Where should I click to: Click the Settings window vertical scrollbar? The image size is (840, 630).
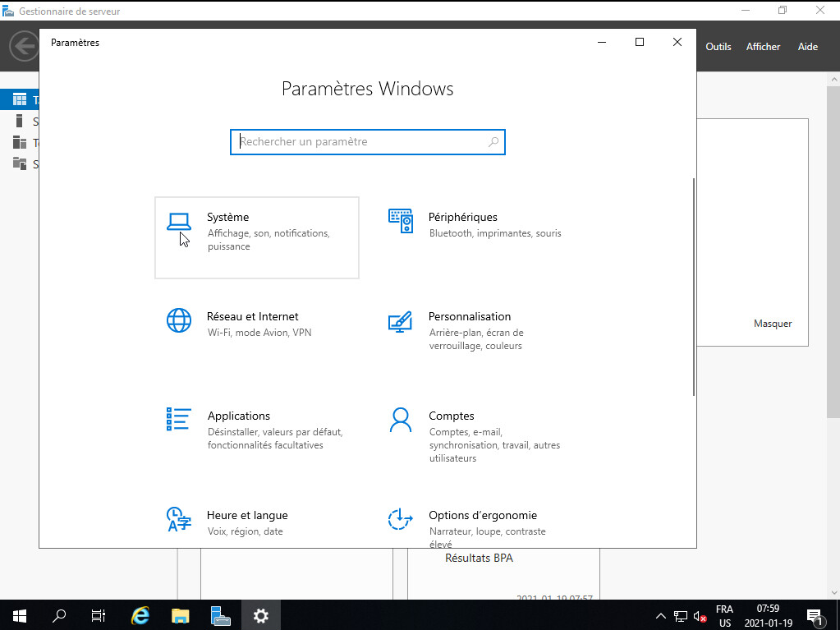694,287
